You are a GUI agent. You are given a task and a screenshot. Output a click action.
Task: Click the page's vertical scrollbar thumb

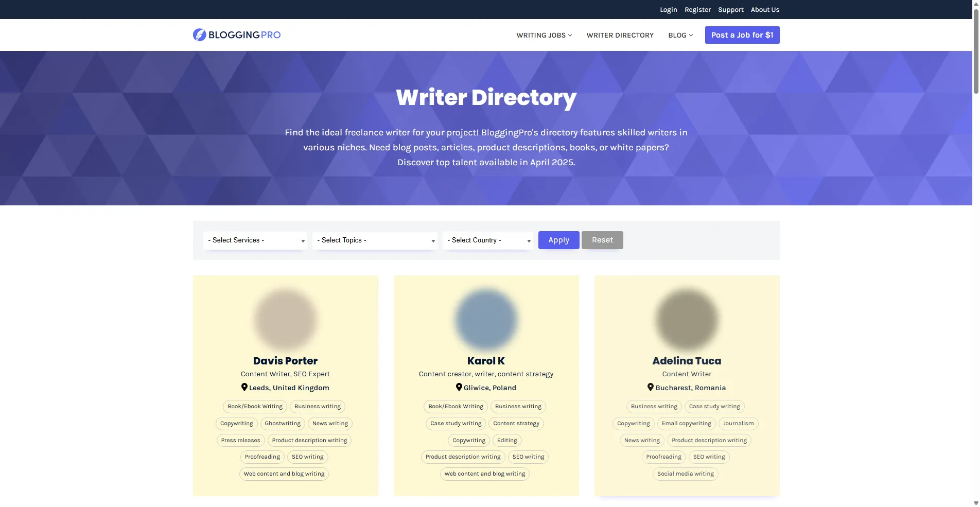coord(976,51)
